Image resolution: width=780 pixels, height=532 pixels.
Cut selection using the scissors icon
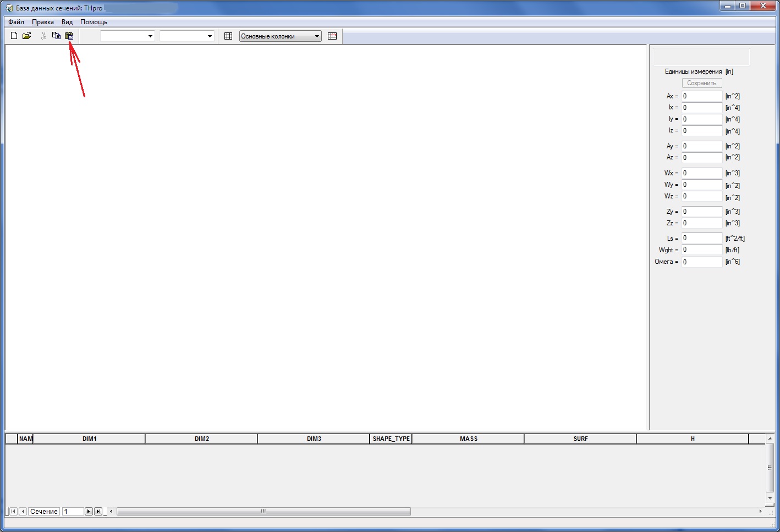point(43,36)
